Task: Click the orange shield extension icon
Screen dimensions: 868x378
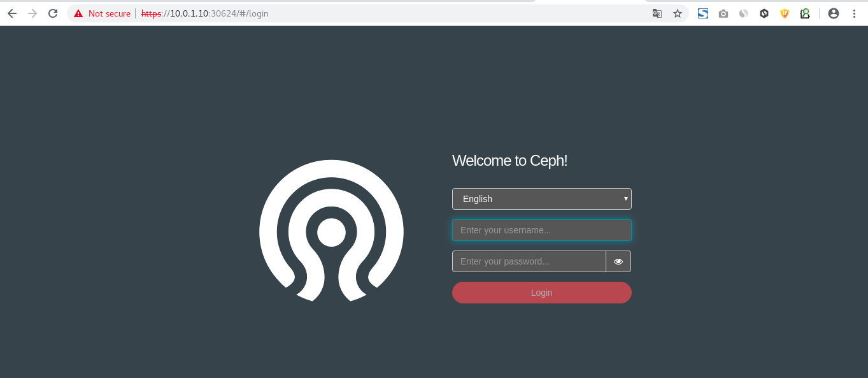Action: [x=785, y=13]
